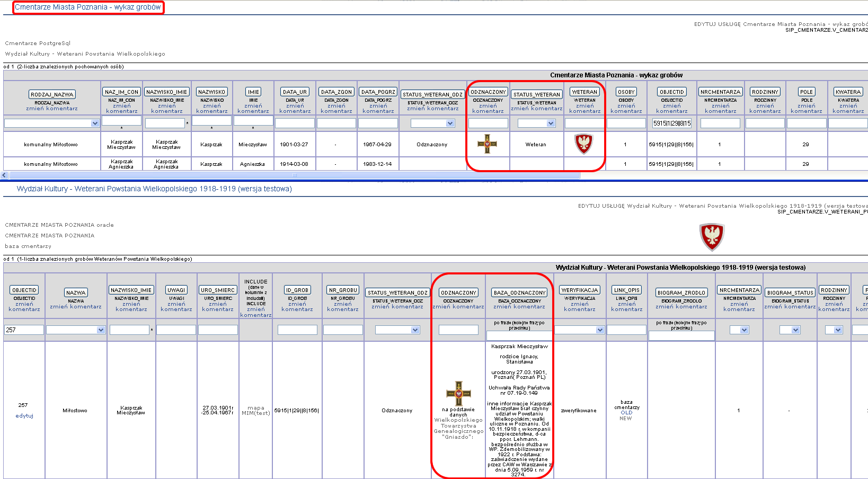Image resolution: width=868 pixels, height=479 pixels.
Task: Open the STATUS_WETERAN filter dropdown in graves table
Action: pyautogui.click(x=551, y=123)
